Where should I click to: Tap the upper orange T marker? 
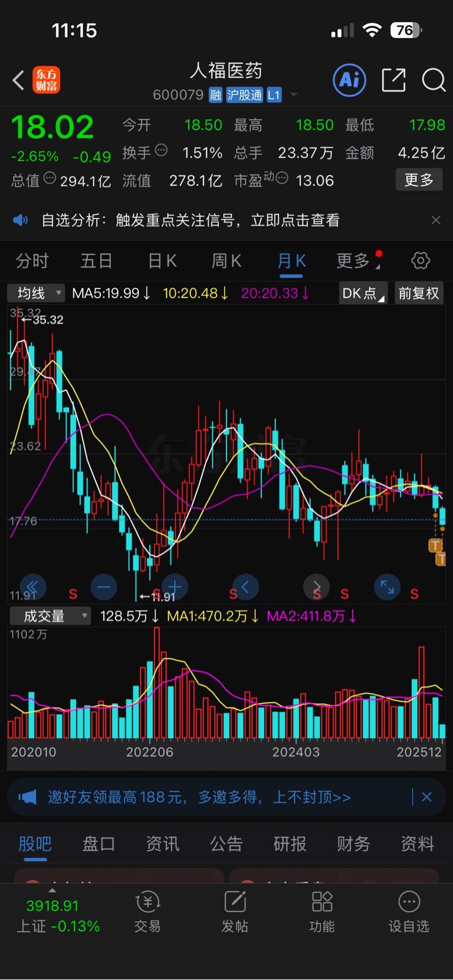click(x=435, y=545)
